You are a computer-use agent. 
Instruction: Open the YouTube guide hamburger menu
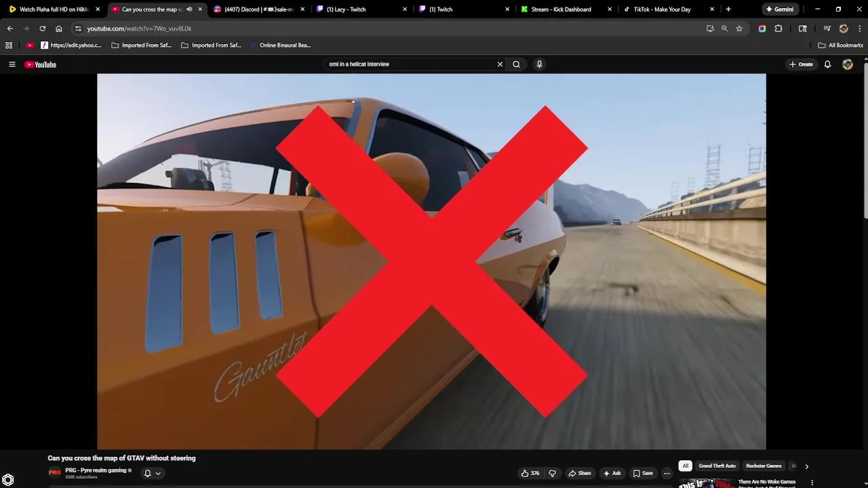(12, 64)
